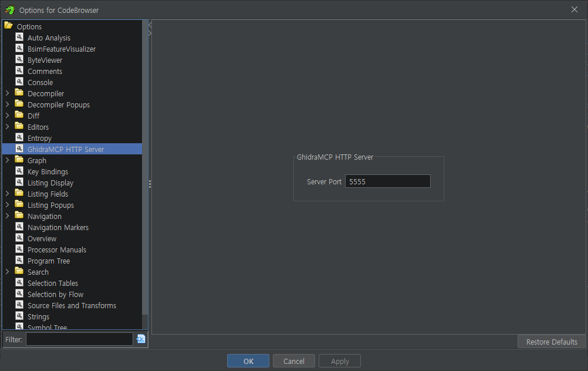Click the Key Bindings options icon
The height and width of the screenshot is (371, 588).
[x=19, y=171]
